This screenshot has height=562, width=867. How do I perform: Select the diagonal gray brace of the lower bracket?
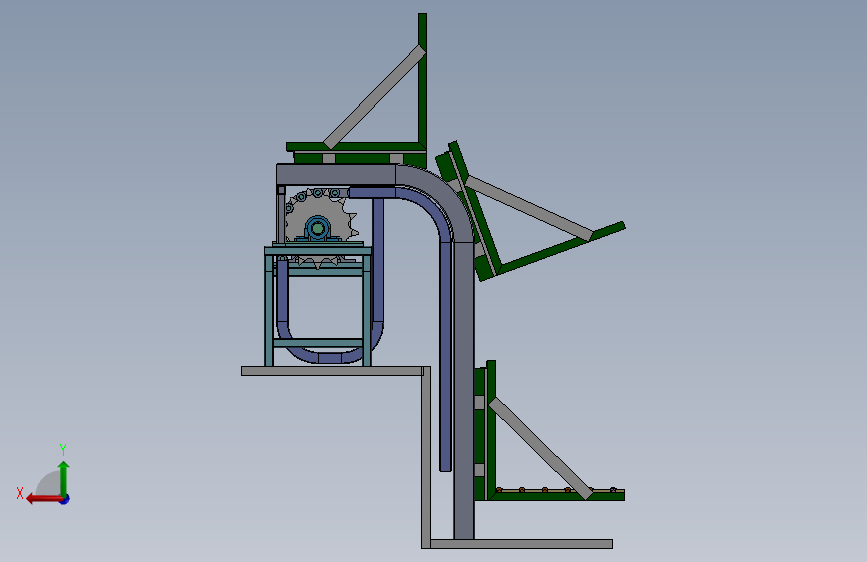tap(541, 448)
